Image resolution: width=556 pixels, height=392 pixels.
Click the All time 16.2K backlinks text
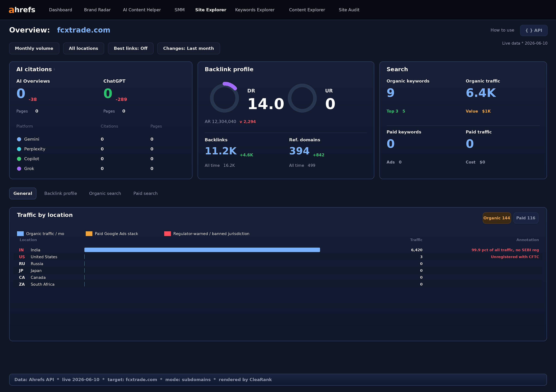click(220, 165)
